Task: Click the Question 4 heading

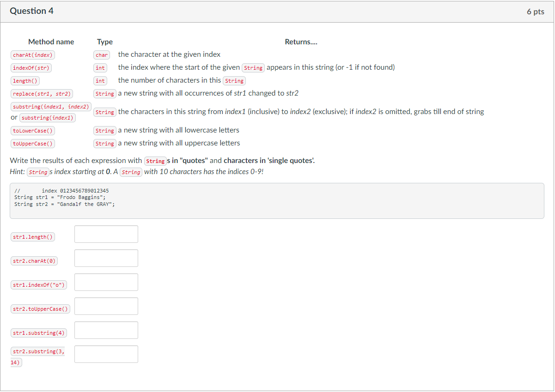Action: [31, 11]
